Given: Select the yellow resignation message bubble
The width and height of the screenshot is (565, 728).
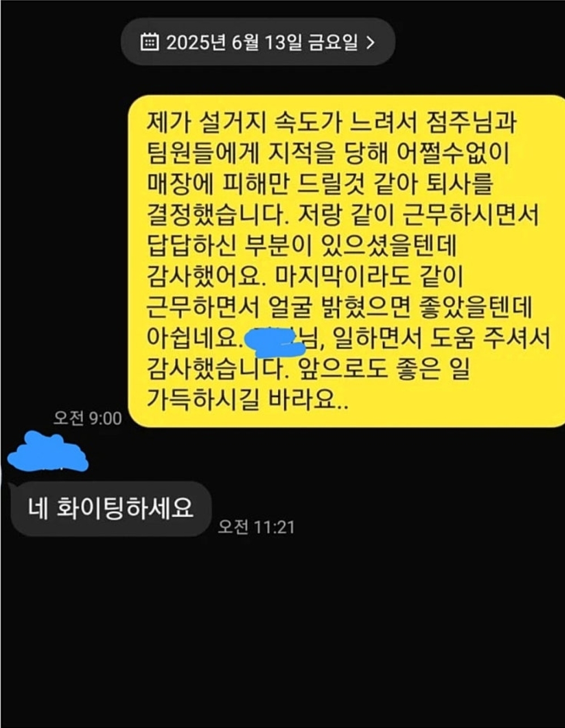Looking at the screenshot, I should pyautogui.click(x=346, y=260).
